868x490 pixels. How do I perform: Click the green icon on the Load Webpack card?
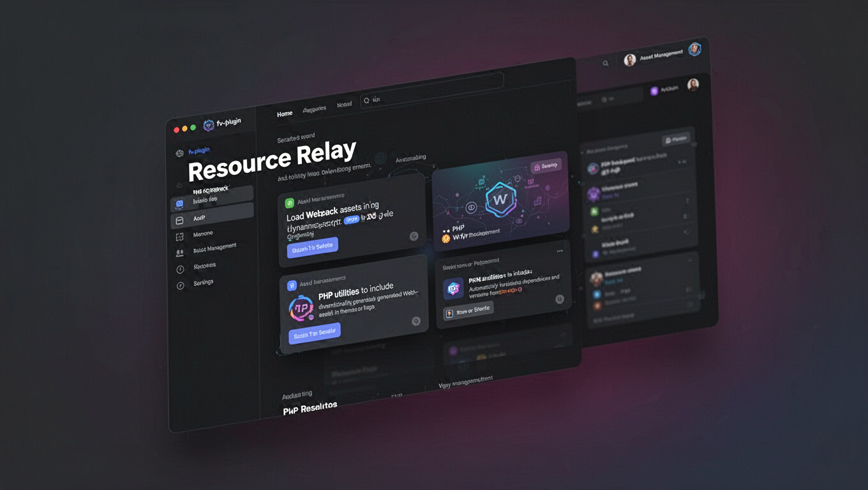click(x=290, y=203)
